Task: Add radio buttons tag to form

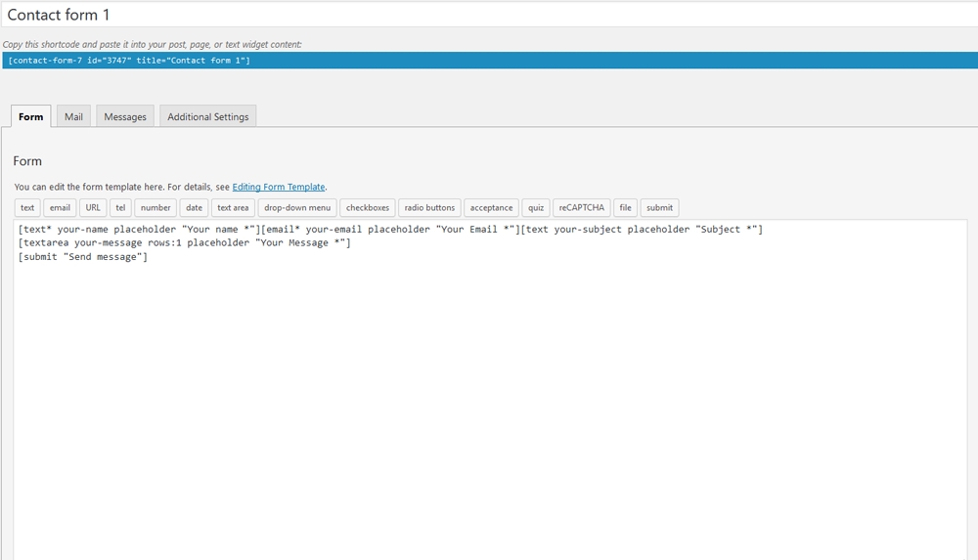Action: pos(429,207)
